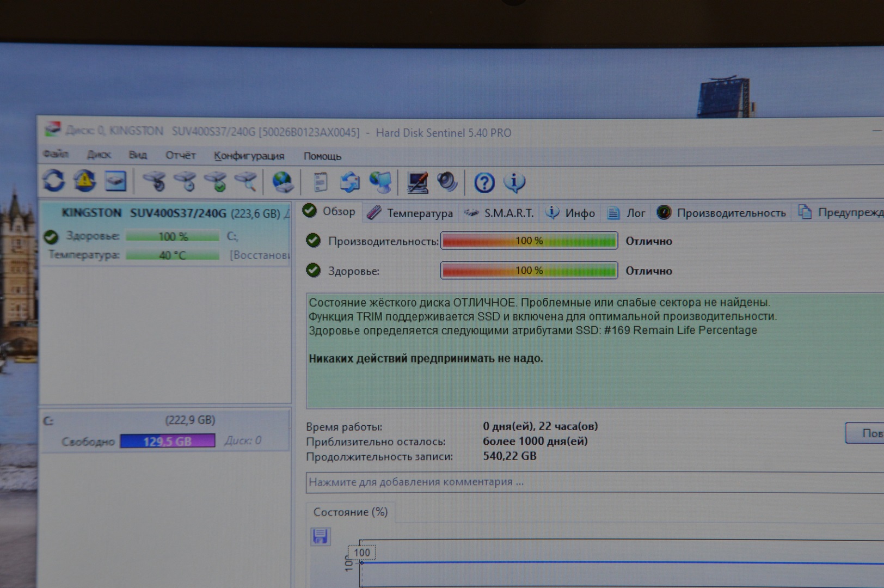Click the speaker acoustic icon

(447, 182)
